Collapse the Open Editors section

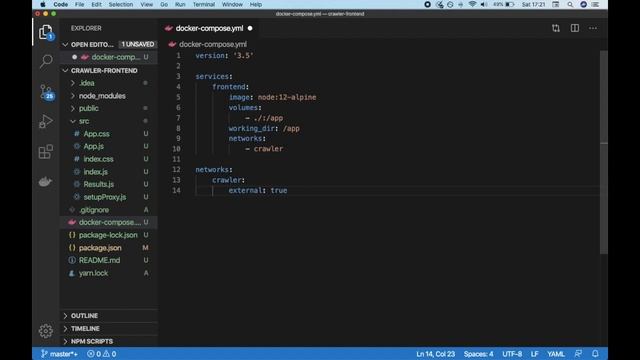point(65,44)
